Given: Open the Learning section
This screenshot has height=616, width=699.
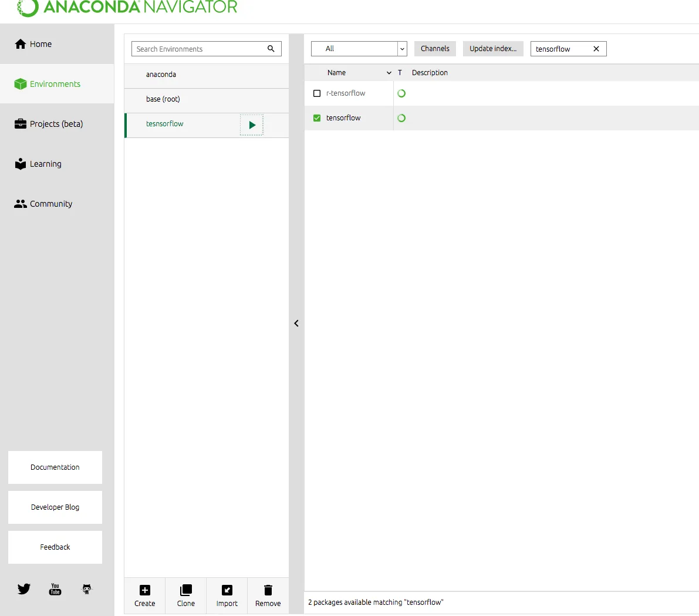Looking at the screenshot, I should 56,164.
